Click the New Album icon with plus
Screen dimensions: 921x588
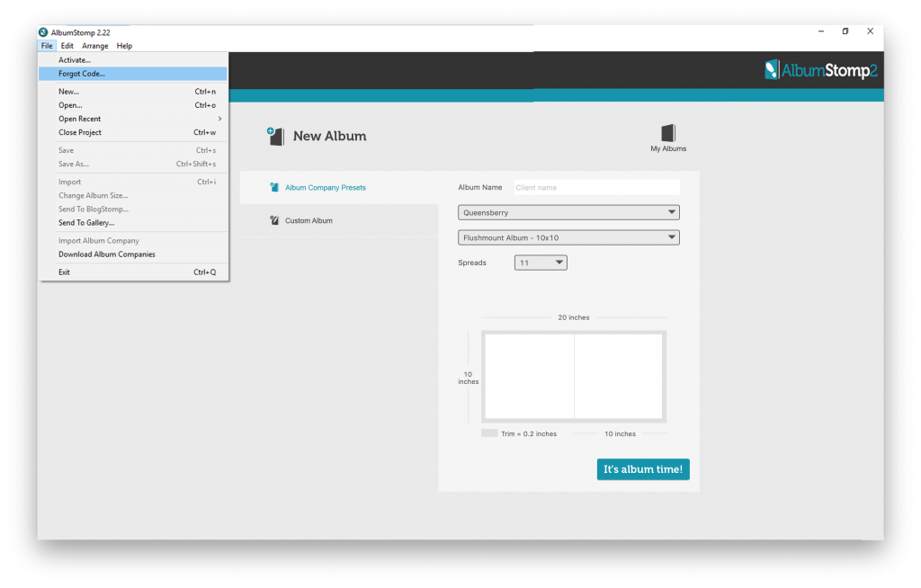click(275, 136)
